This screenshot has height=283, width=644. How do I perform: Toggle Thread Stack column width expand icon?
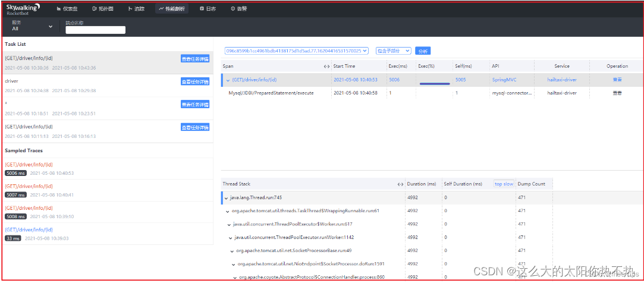(400, 184)
